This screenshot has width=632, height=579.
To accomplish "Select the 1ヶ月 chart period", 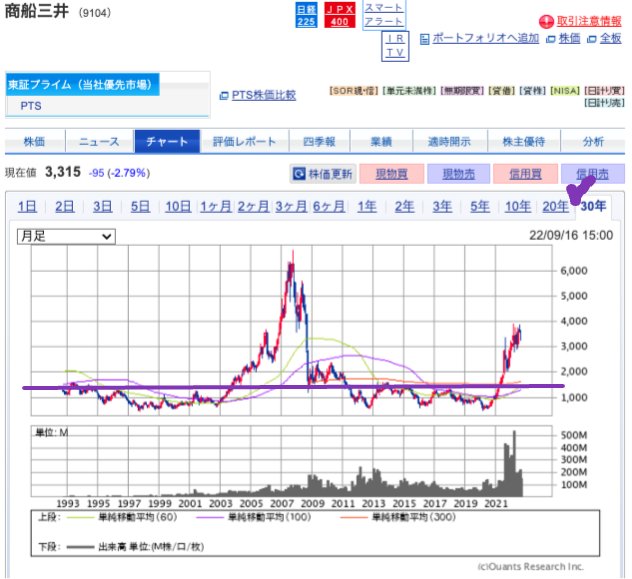I will coord(216,207).
